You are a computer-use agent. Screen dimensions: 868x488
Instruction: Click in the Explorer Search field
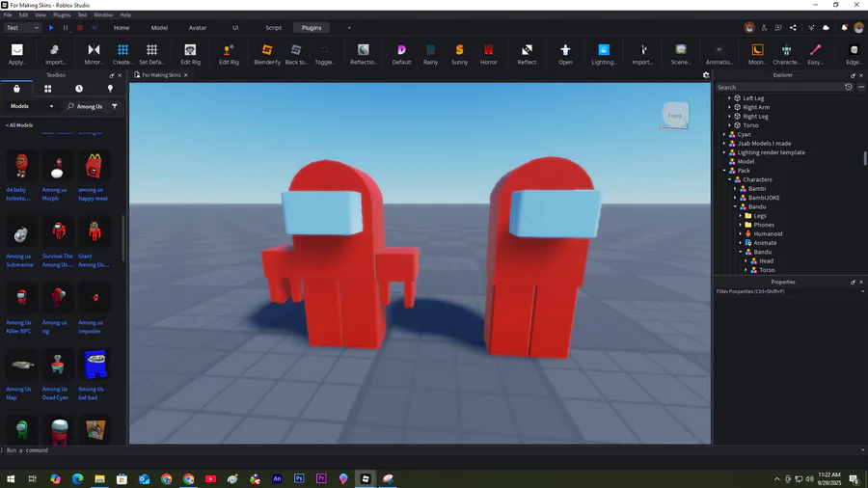pyautogui.click(x=779, y=88)
